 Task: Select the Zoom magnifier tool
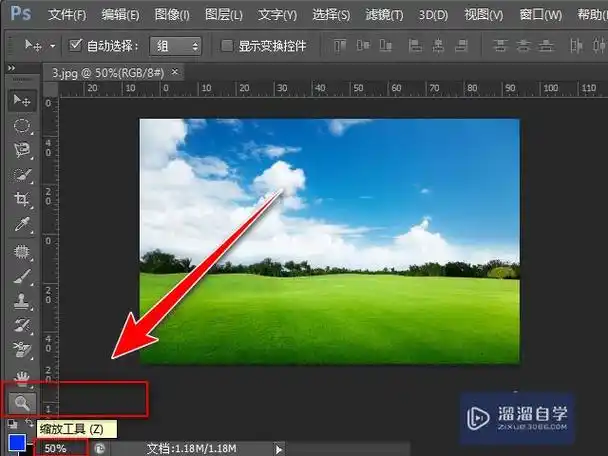tap(22, 403)
